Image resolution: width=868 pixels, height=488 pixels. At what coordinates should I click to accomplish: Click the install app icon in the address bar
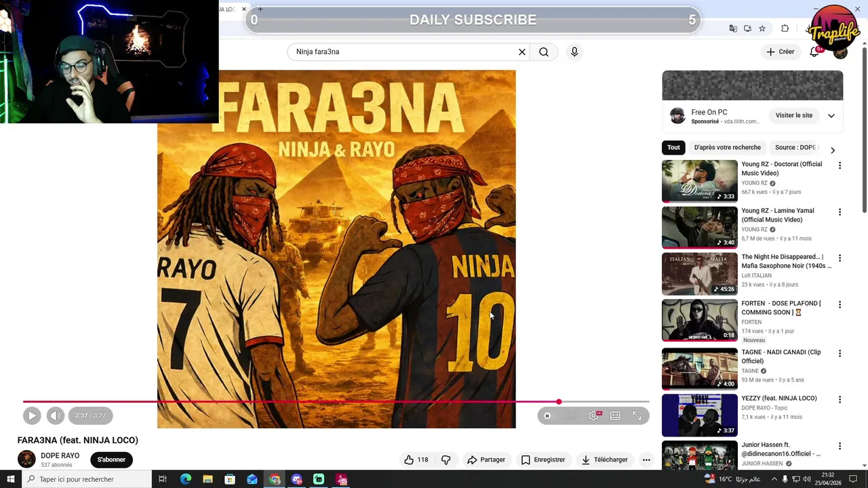pos(747,28)
